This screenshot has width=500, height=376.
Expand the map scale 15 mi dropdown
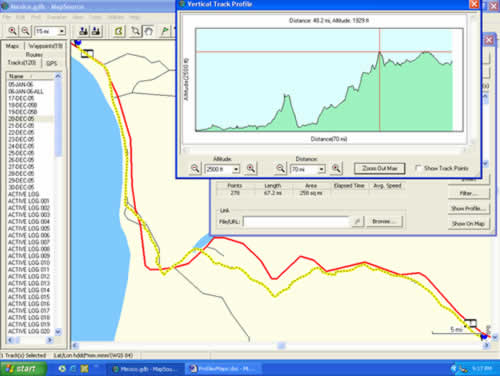coord(62,32)
